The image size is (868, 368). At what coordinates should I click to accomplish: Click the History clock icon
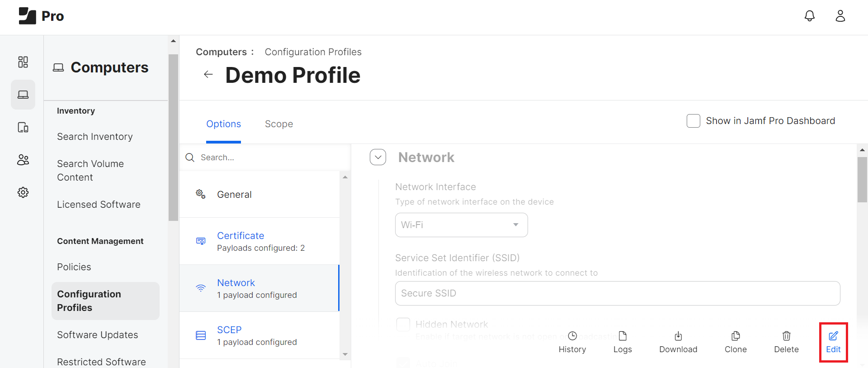coord(572,336)
